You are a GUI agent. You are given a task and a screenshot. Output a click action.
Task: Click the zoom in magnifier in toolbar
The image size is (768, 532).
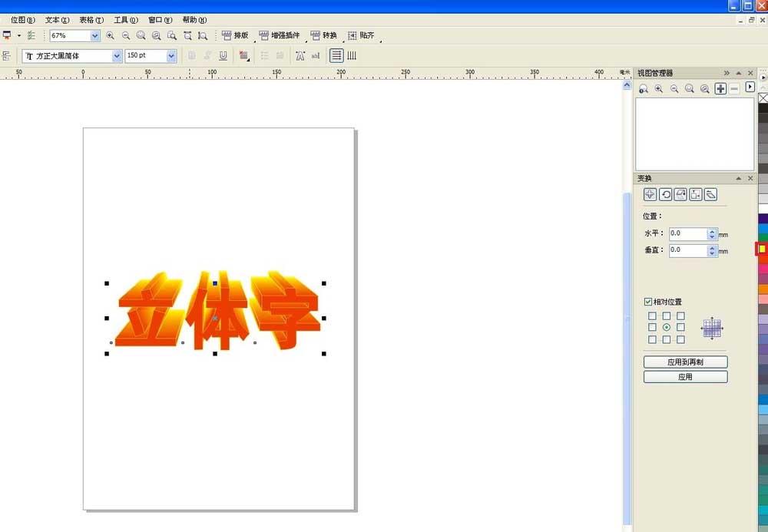coord(110,36)
